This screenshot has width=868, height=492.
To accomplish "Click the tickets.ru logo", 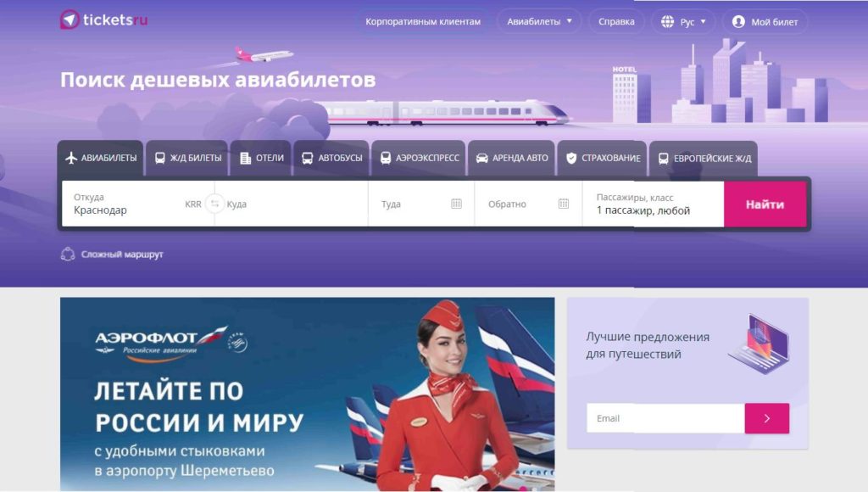I will (103, 20).
